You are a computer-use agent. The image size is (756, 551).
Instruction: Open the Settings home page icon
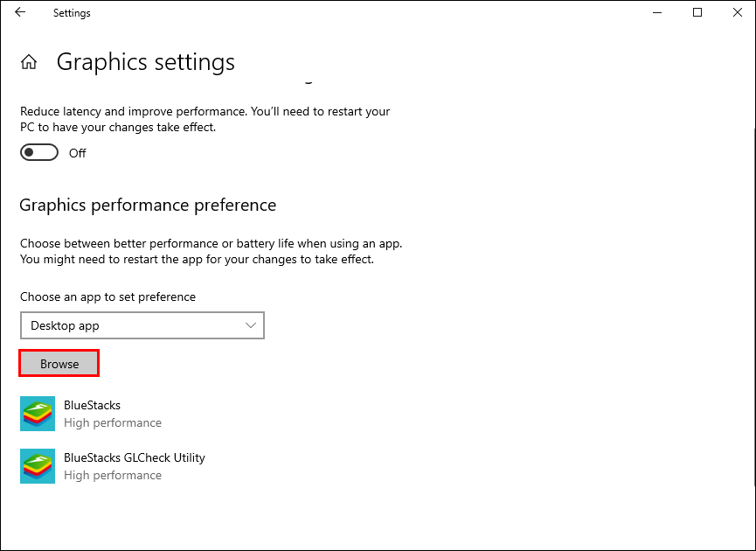(29, 62)
